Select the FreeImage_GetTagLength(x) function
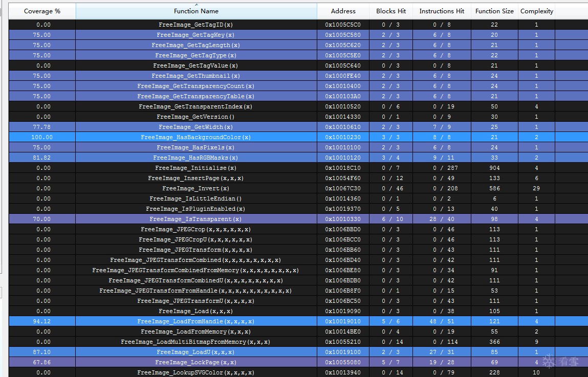The image size is (588, 377). point(196,45)
